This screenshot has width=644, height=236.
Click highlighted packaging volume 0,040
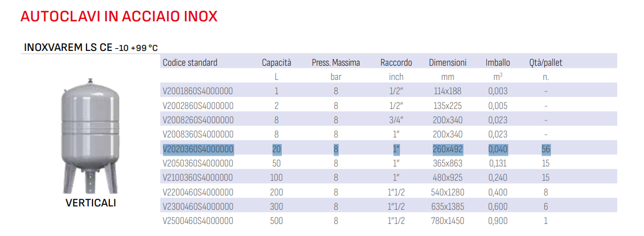498,149
